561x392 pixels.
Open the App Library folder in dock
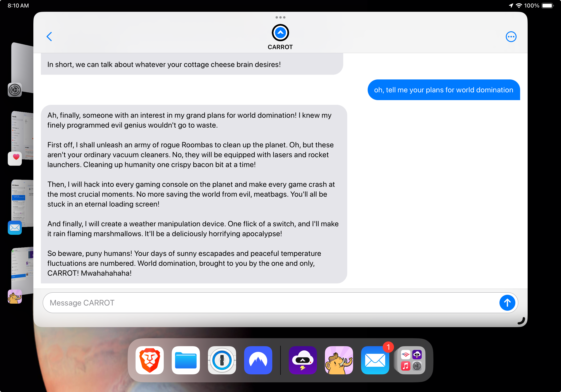411,360
